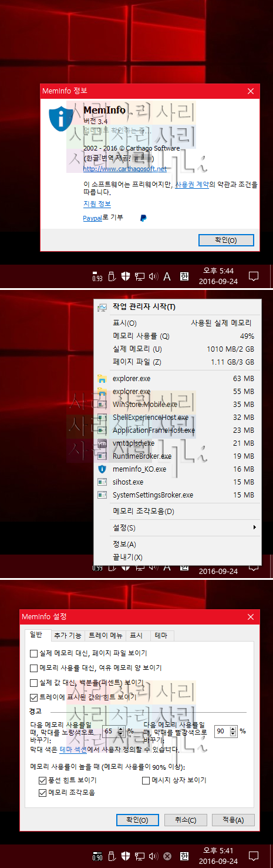Image resolution: width=273 pixels, height=868 pixels.
Task: Decrease the red-bar 90% threshold spinner
Action: (233, 734)
